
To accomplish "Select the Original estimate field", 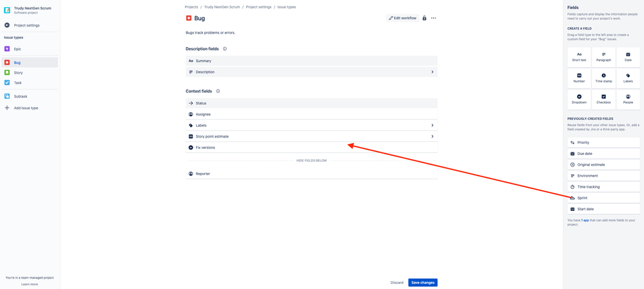I will coord(603,164).
